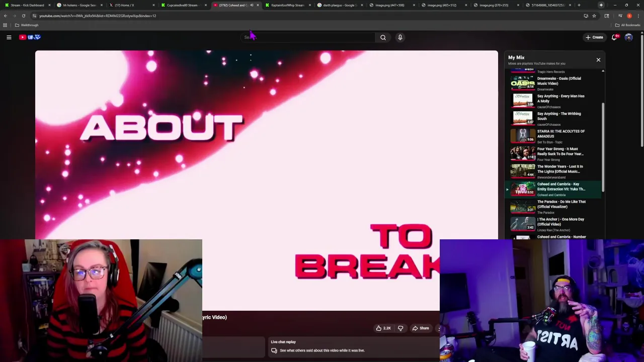Play Say Anything - Every Man Has A Molly
The image size is (644, 362).
pyautogui.click(x=553, y=101)
